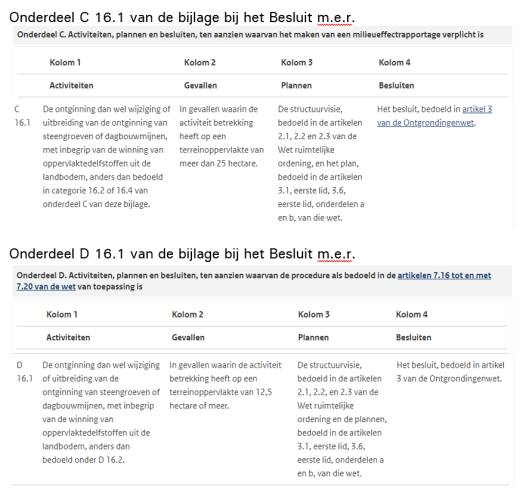Click the Kolom 1 header in Onderdeel C table
Viewport: 530px width, 493px height.
(65, 63)
